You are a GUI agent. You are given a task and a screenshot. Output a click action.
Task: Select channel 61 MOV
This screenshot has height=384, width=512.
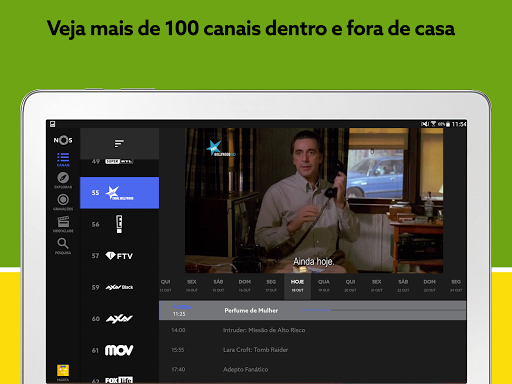pyautogui.click(x=119, y=350)
